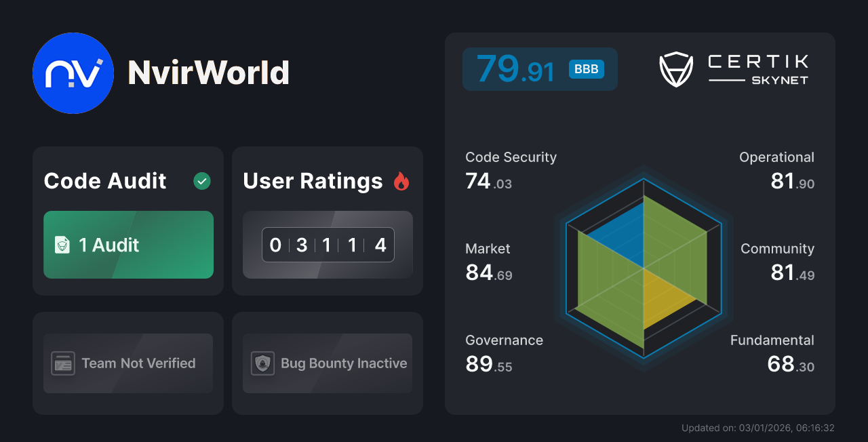The height and width of the screenshot is (442, 868).
Task: Toggle the Bug Bounty Inactive panel
Action: tap(327, 363)
